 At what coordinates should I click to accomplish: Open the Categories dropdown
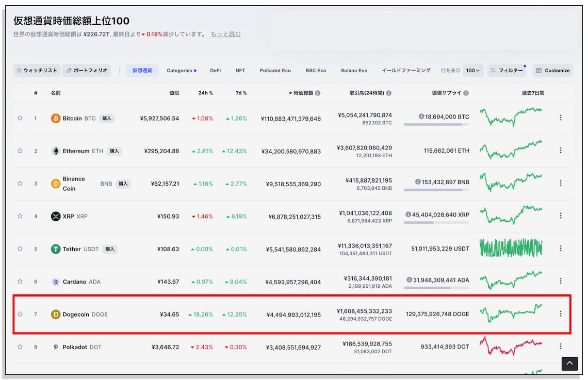pyautogui.click(x=182, y=71)
